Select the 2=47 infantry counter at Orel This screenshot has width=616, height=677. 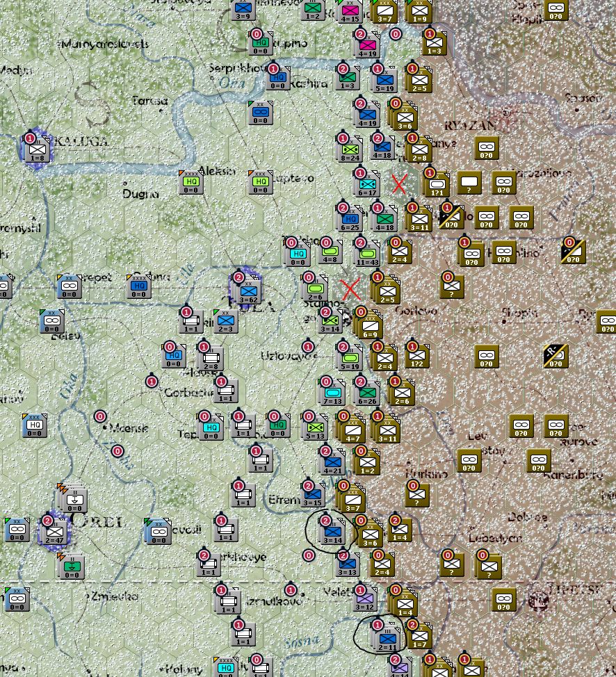54,531
